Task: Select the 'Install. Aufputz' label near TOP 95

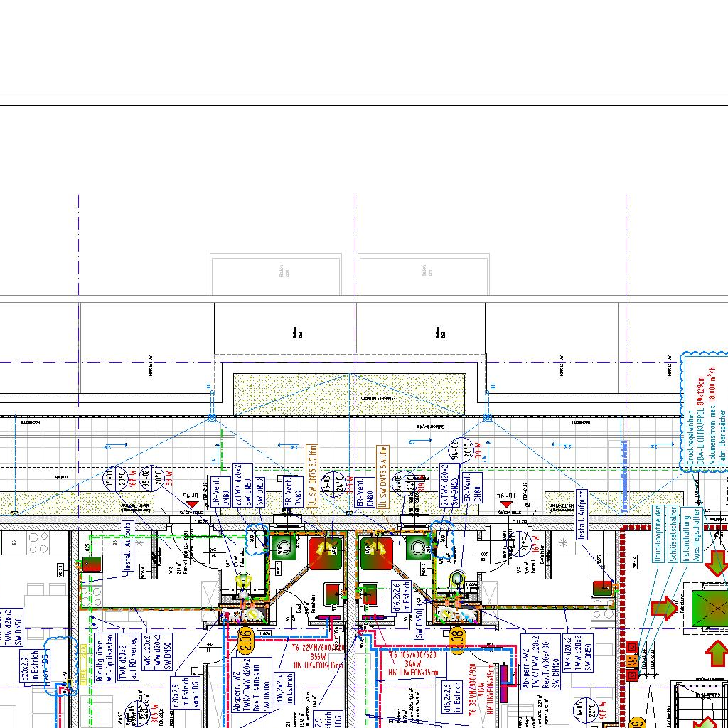Action: 128,546
